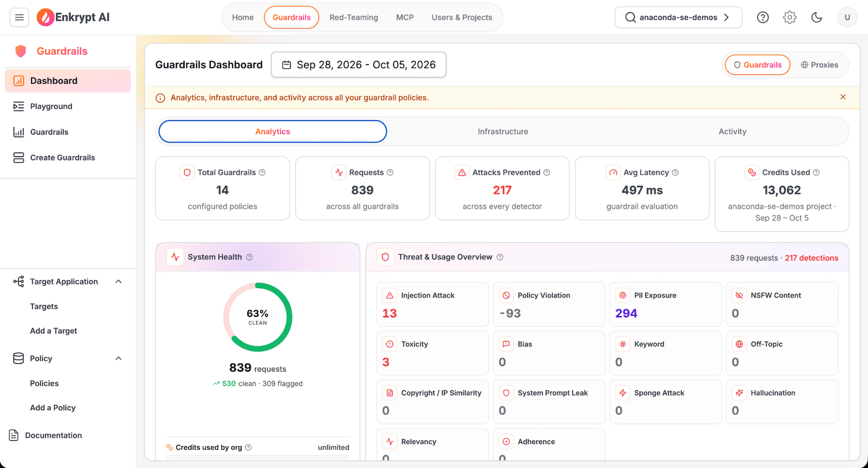Click the Toxicity detector card
This screenshot has width=868, height=468.
point(432,353)
